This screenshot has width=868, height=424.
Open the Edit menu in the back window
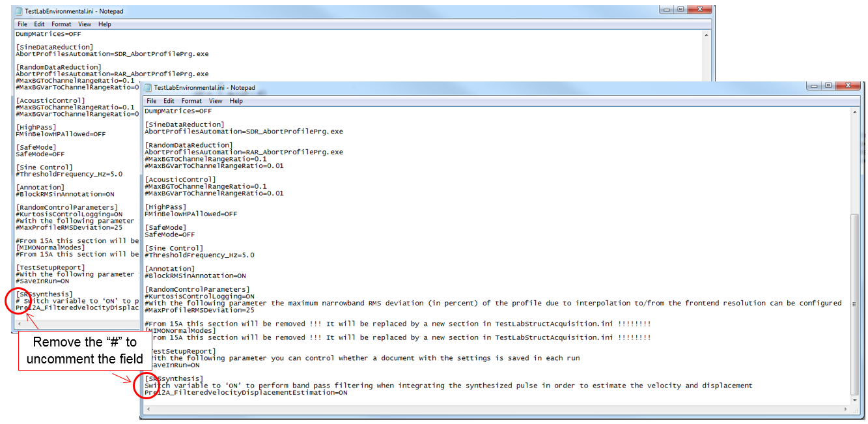click(x=40, y=24)
